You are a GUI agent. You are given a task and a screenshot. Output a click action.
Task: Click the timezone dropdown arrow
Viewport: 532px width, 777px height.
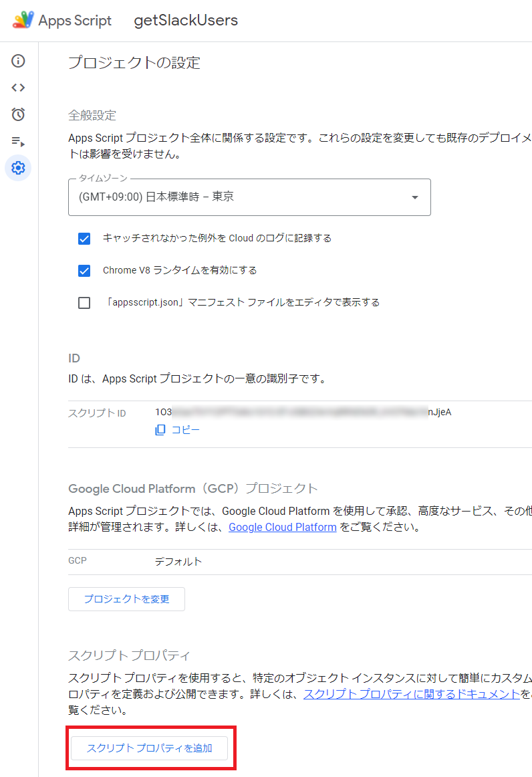point(414,197)
